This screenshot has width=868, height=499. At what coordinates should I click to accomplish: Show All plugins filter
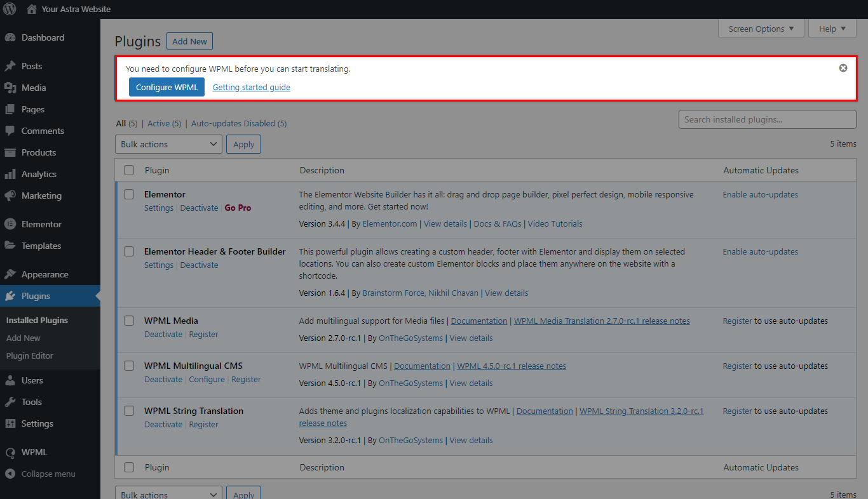coord(126,124)
